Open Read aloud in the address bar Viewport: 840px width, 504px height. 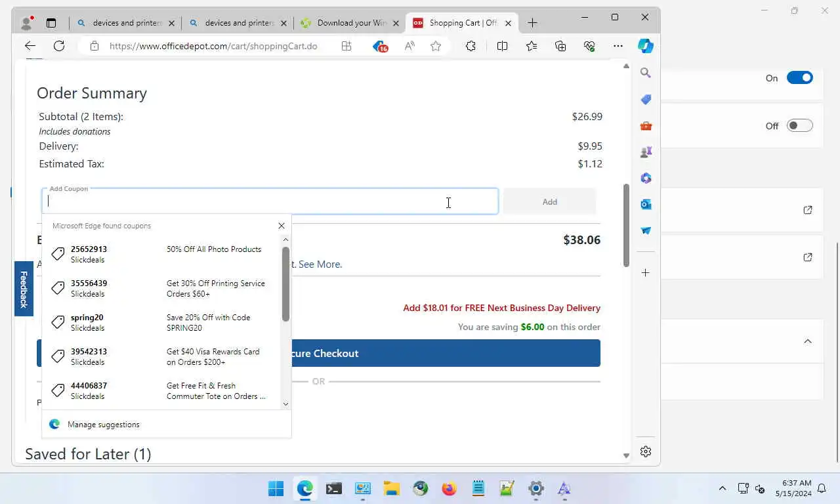point(409,46)
